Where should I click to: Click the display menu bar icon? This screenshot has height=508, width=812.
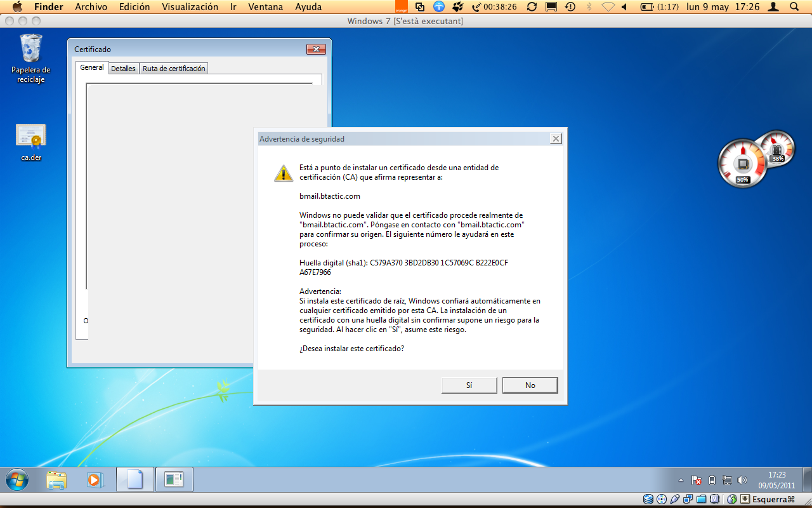pyautogui.click(x=551, y=7)
